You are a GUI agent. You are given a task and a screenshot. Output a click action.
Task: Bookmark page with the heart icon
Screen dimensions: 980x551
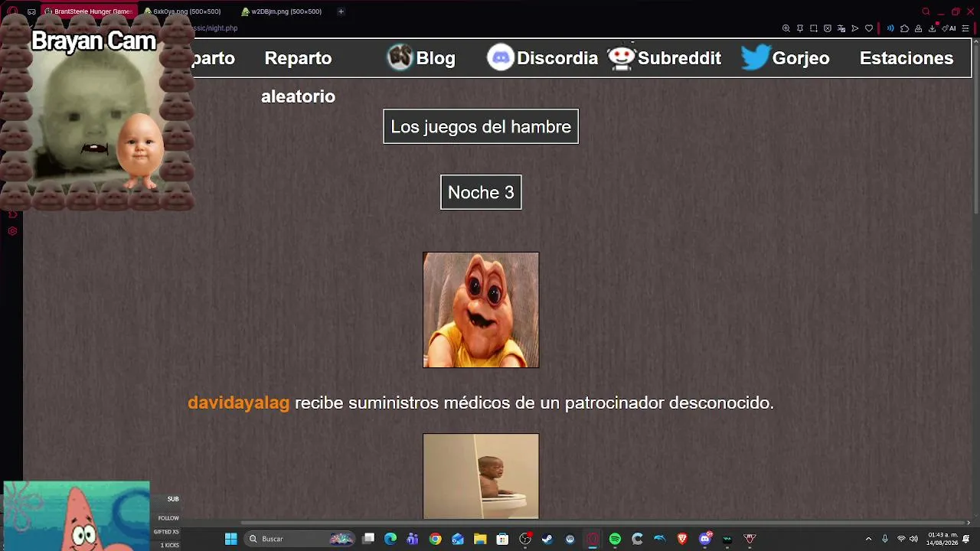pos(869,28)
